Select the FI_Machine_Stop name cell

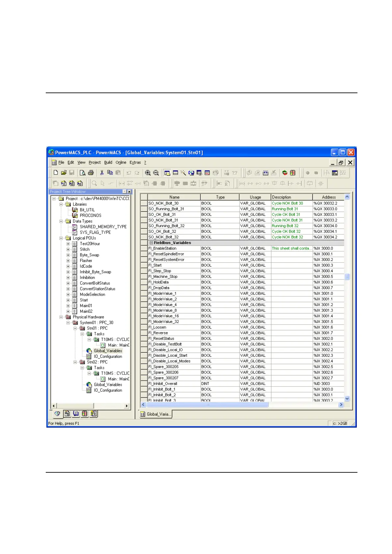174,277
